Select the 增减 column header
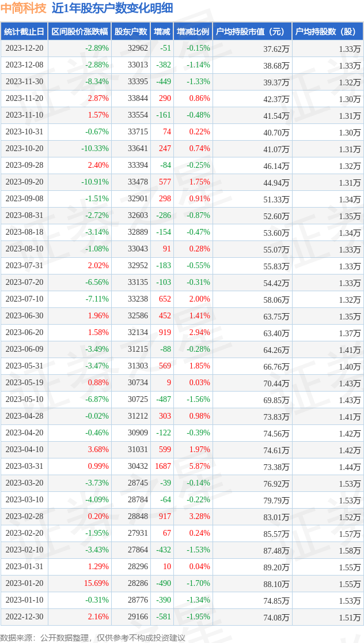This screenshot has height=643, width=364. [x=161, y=32]
